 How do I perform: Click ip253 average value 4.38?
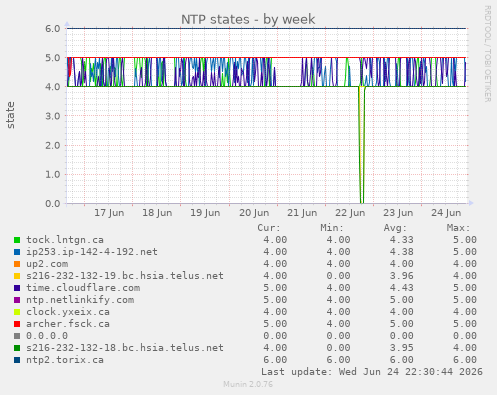click(401, 252)
